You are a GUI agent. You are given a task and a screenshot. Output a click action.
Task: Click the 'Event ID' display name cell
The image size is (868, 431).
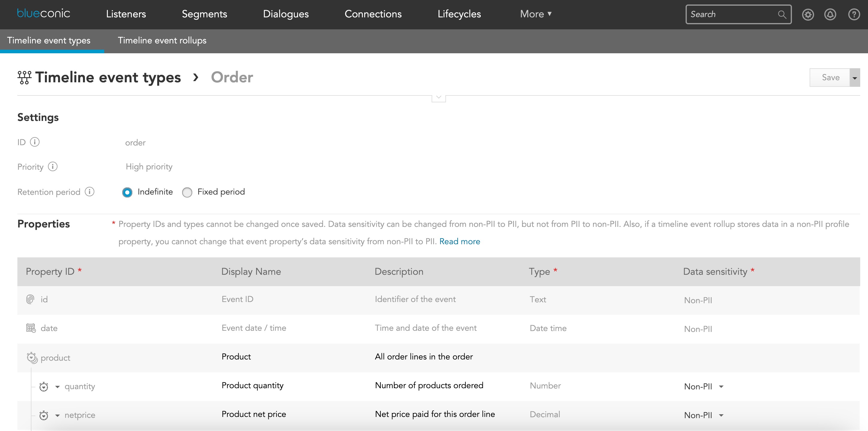237,299
